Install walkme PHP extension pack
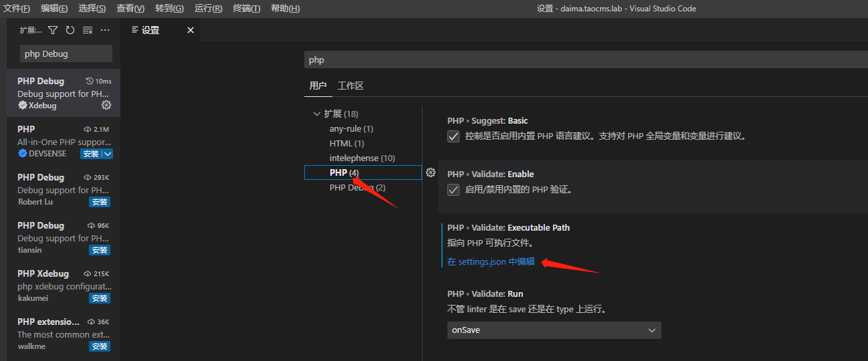Viewport: 868px width, 361px height. pyautogui.click(x=100, y=346)
